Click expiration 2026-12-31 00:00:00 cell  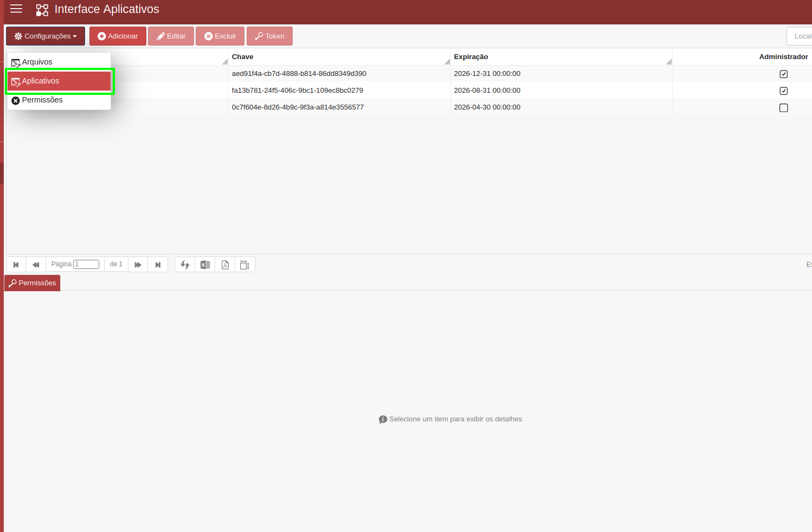coord(487,74)
